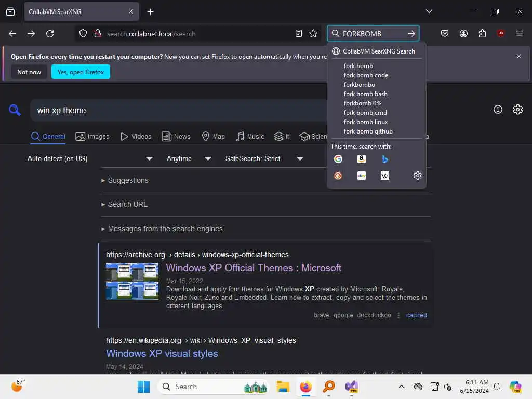Click the insecure connection padlock icon
The image size is (532, 399).
(x=98, y=34)
